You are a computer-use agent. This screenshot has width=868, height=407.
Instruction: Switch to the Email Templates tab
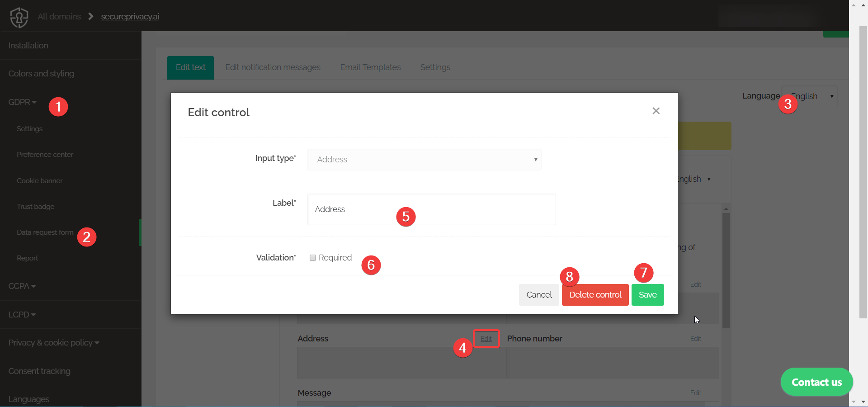pos(370,67)
